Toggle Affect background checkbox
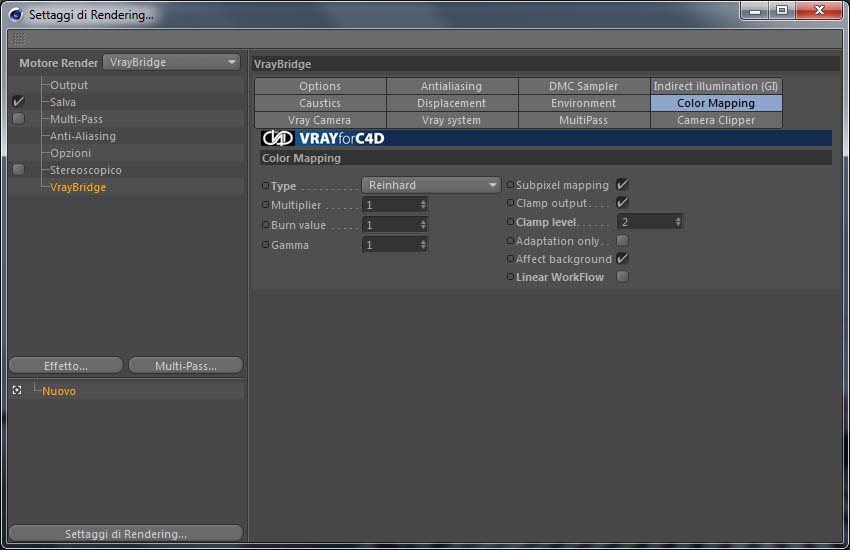The height and width of the screenshot is (550, 850). tap(622, 258)
